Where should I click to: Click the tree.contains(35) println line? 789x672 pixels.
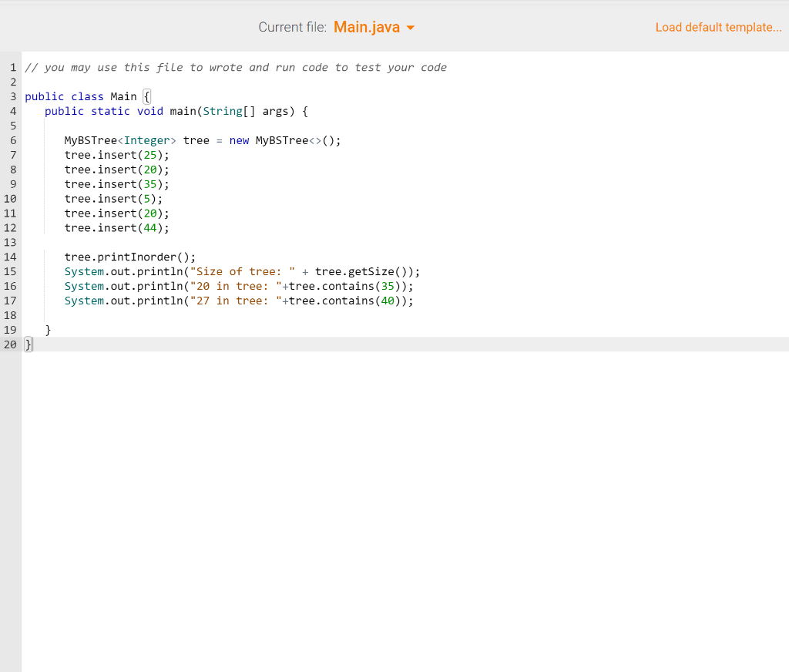click(239, 287)
